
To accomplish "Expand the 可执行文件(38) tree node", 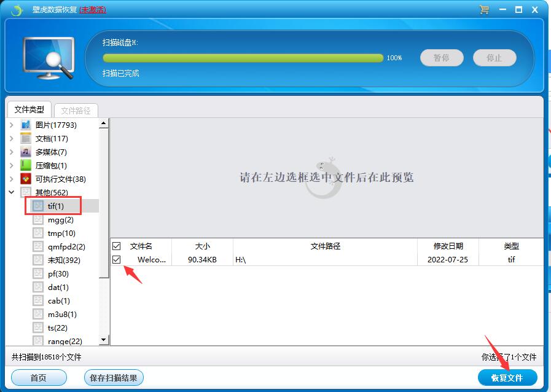I will 12,179.
